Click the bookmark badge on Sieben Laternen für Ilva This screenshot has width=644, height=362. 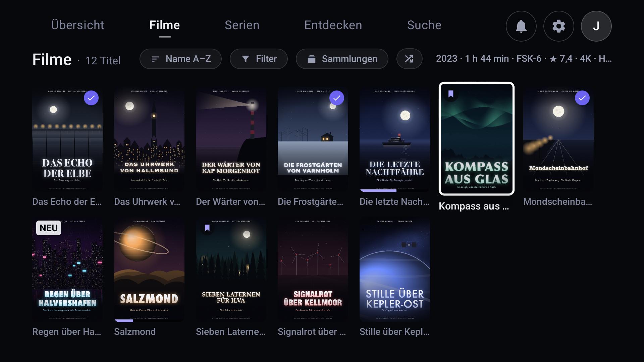point(207,228)
